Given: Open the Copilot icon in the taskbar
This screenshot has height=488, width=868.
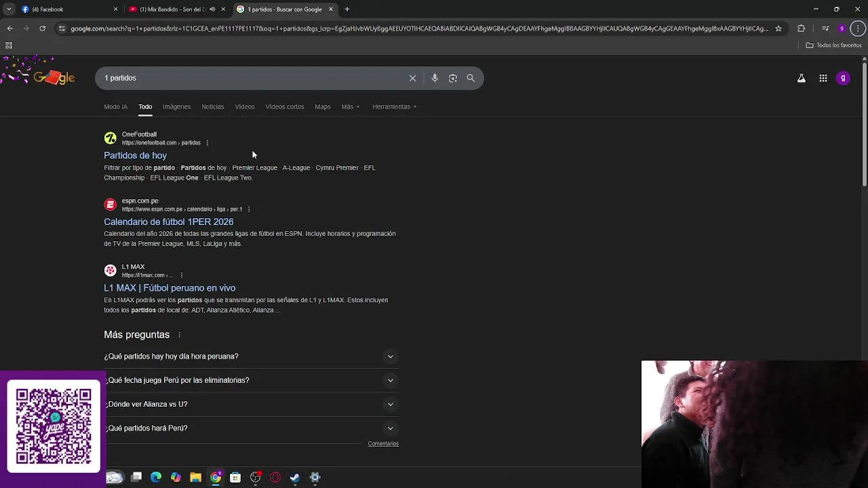Looking at the screenshot, I should tap(176, 477).
